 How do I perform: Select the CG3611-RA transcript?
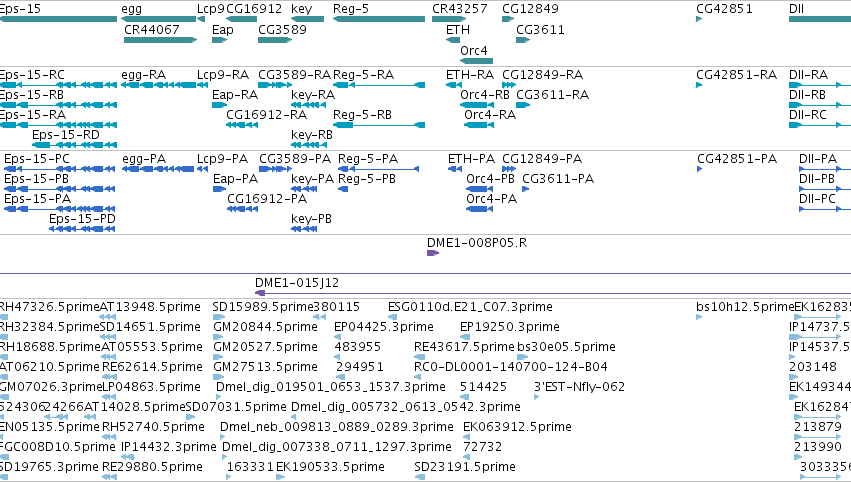tap(523, 105)
